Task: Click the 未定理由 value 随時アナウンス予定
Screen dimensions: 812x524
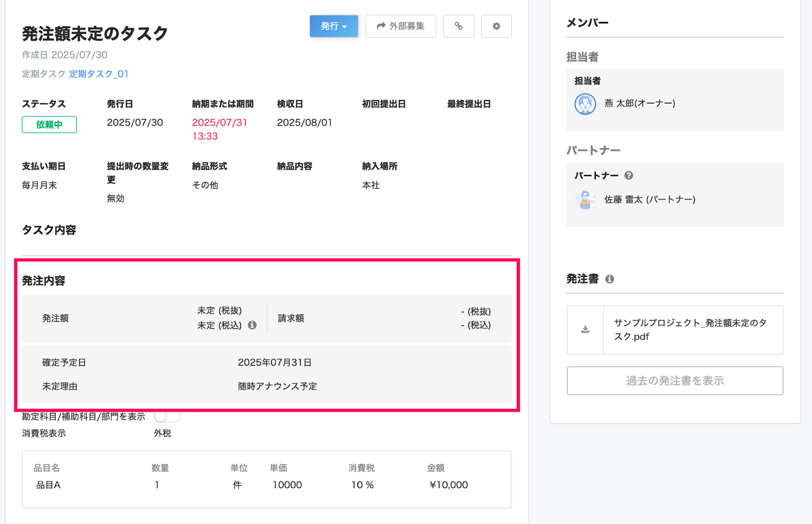Action: coord(277,387)
